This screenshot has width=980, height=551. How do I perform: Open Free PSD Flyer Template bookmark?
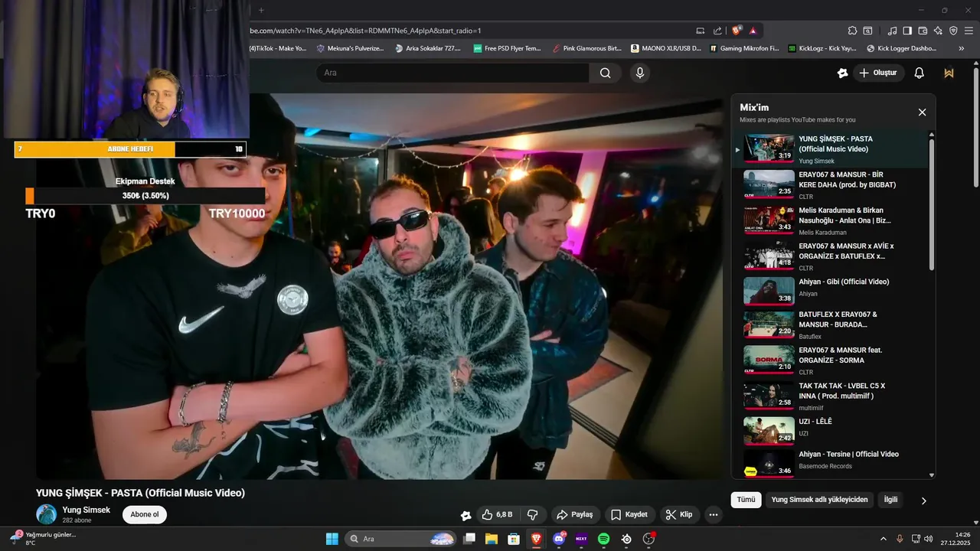507,48
